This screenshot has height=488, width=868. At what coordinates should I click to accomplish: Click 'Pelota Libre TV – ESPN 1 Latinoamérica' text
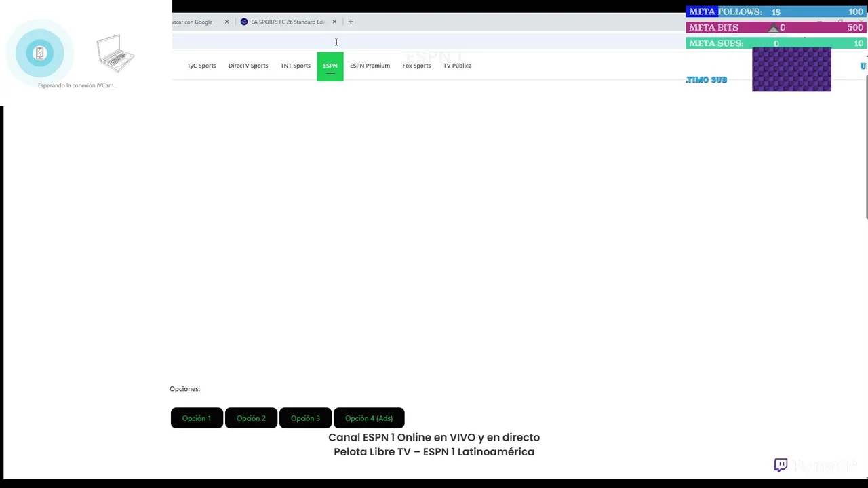tap(434, 452)
